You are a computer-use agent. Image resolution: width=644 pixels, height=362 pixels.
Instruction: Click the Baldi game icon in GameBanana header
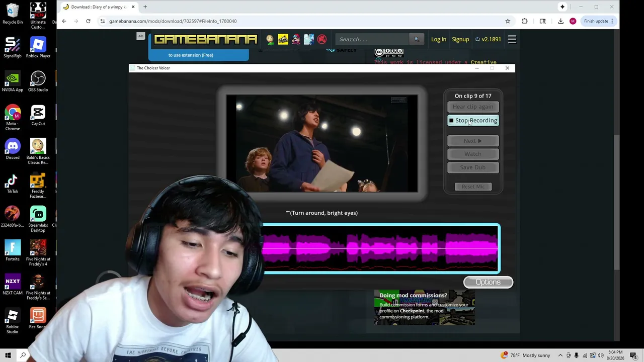tap(270, 39)
